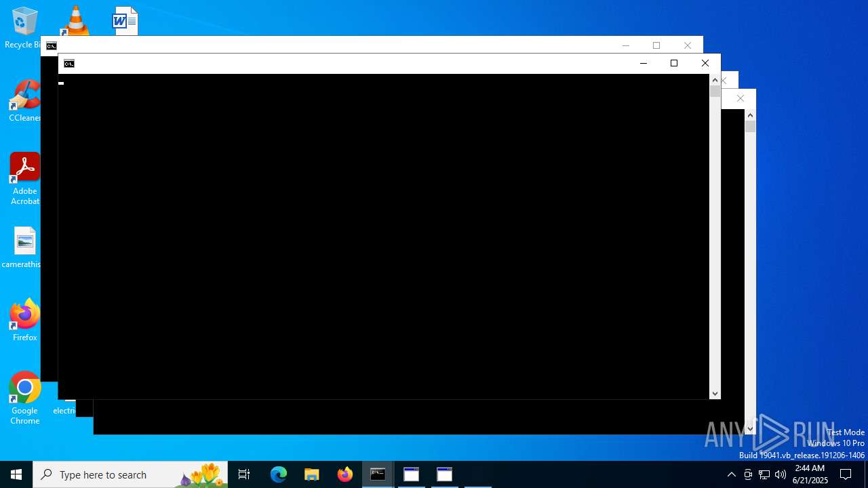Click the scroll up arrow of front console

click(x=715, y=80)
